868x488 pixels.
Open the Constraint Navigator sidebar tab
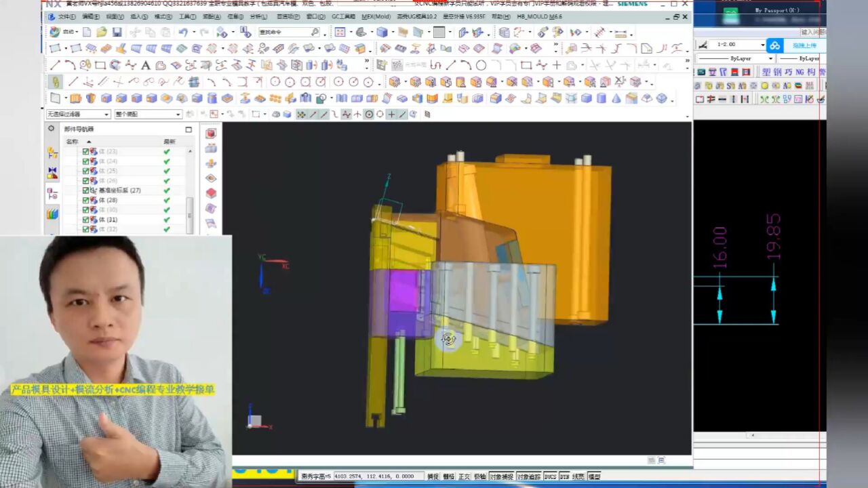pos(52,174)
